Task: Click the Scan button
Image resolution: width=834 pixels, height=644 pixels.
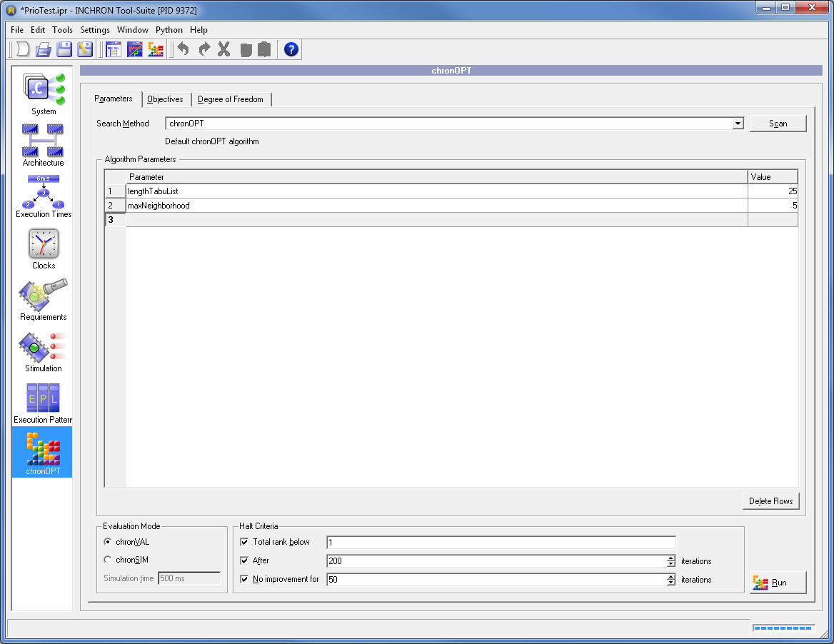Action: [x=778, y=124]
